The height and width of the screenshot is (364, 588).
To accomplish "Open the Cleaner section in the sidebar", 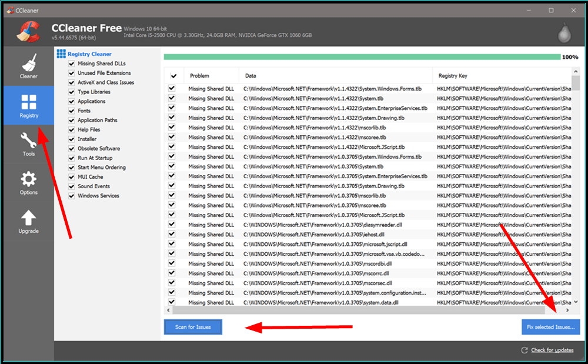I will (x=29, y=65).
